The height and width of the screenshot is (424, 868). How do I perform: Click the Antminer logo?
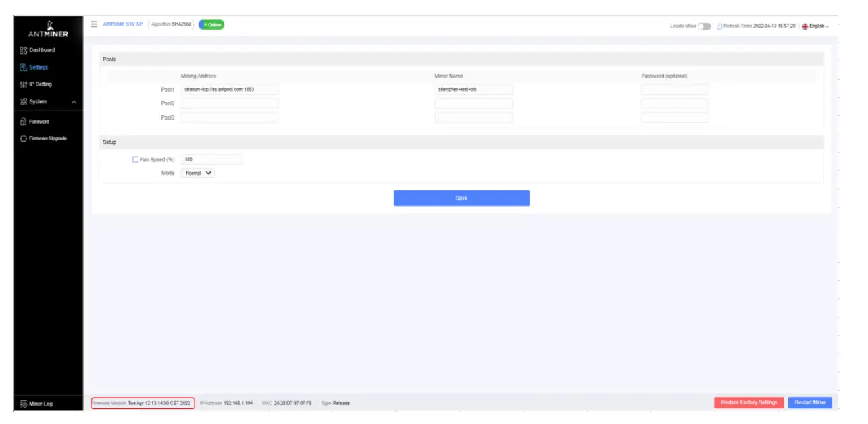(x=48, y=29)
